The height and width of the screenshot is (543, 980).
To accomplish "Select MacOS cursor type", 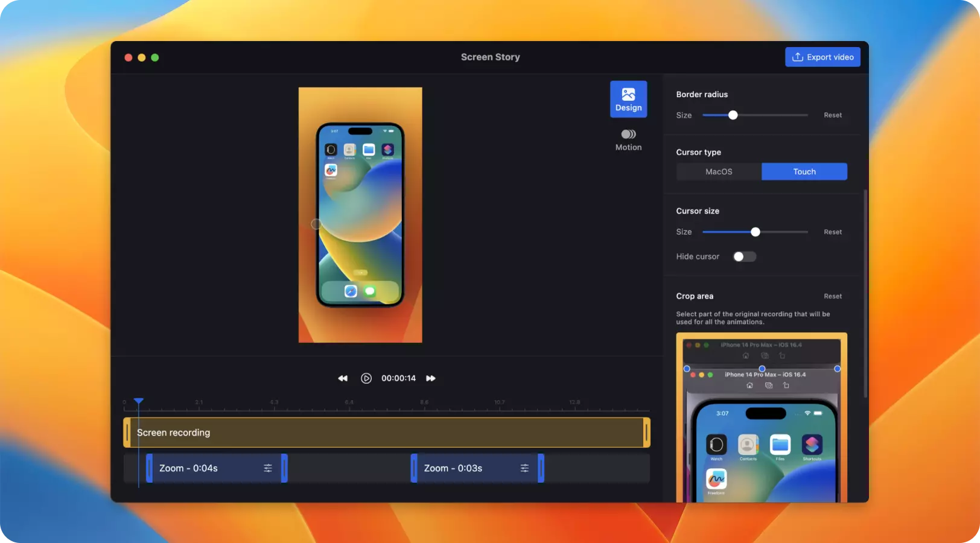I will click(719, 171).
